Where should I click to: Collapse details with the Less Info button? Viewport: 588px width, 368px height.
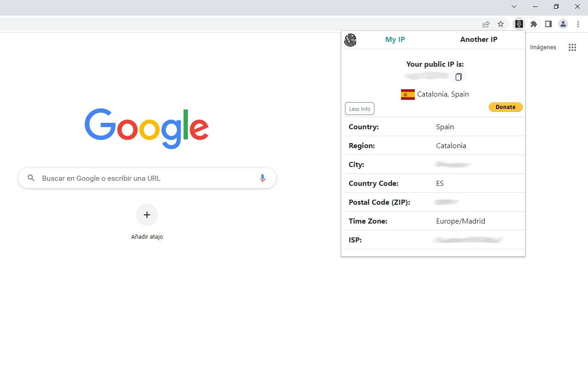click(x=359, y=108)
